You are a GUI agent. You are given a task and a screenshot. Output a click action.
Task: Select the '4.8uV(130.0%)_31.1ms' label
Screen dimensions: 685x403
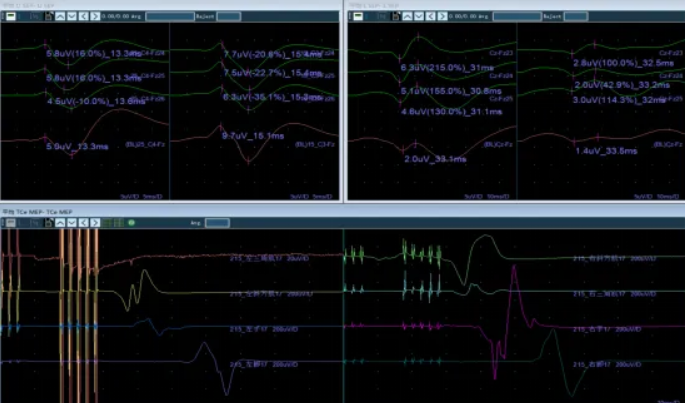click(452, 111)
